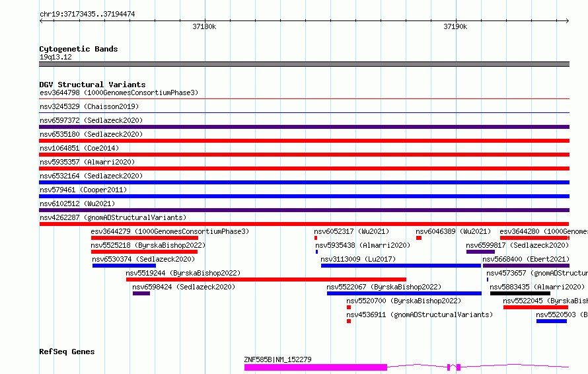Select the nsv4262287 gnomADStructuralVariants label
Image resolution: width=588 pixels, height=374 pixels.
point(113,217)
